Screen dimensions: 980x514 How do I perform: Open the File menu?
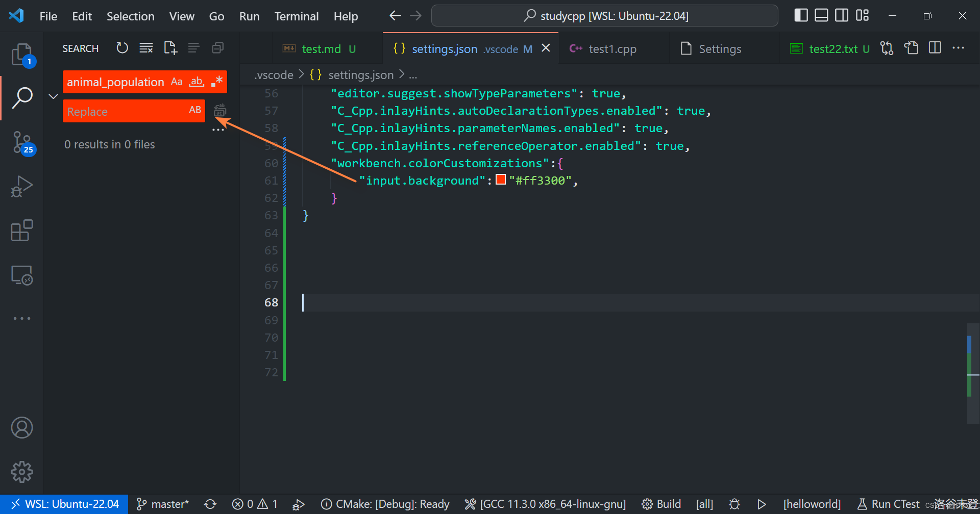click(48, 16)
